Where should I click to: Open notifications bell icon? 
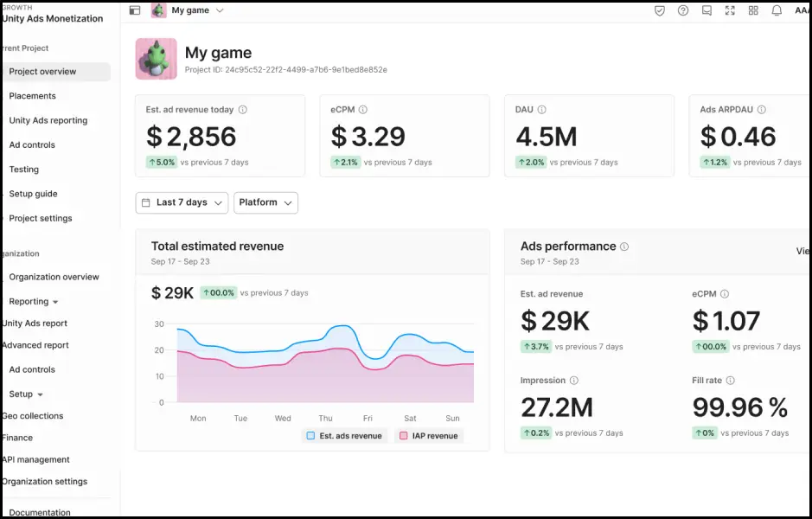pyautogui.click(x=777, y=10)
